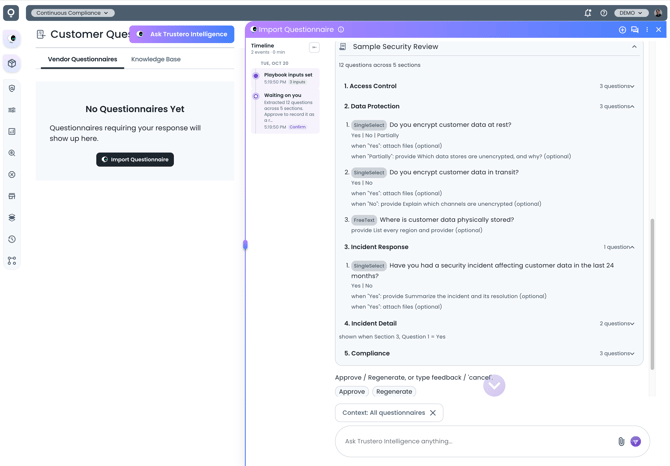Screen dimensions: 670x466
Task: Click the 'No Questionnaires Yet' heading
Action: 135,109
